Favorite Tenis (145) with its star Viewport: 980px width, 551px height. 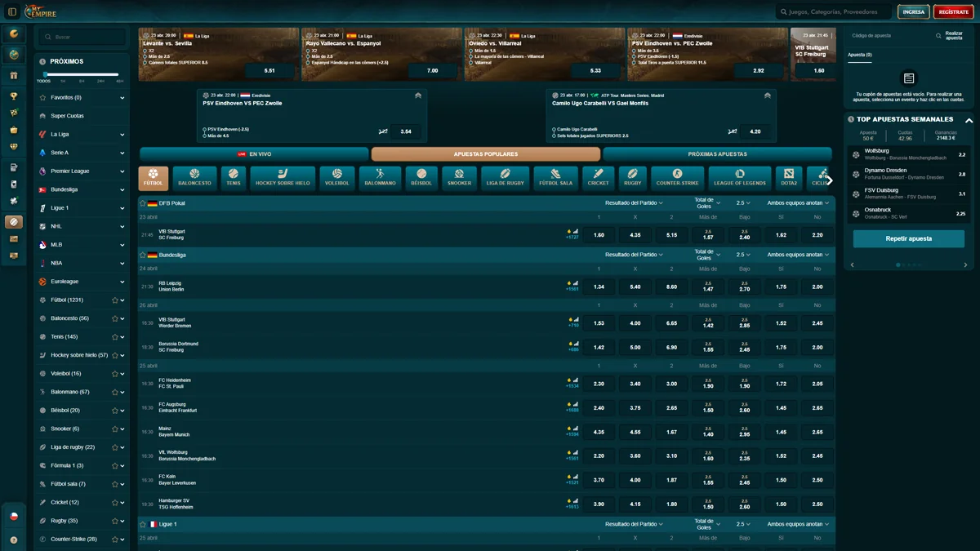(115, 336)
